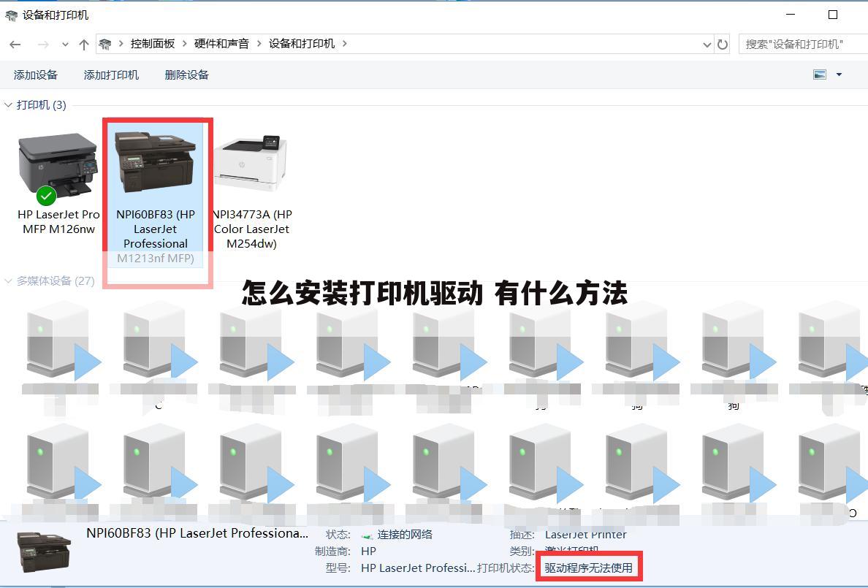The width and height of the screenshot is (868, 588).
Task: Click the window title bar printer icon
Action: pyautogui.click(x=11, y=15)
